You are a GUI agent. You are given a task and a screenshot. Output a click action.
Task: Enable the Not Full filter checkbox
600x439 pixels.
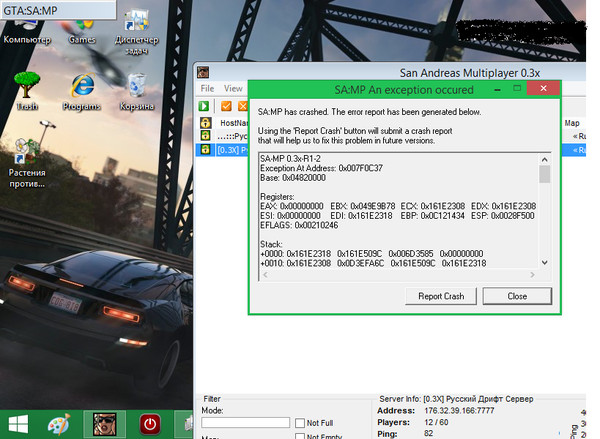(299, 423)
